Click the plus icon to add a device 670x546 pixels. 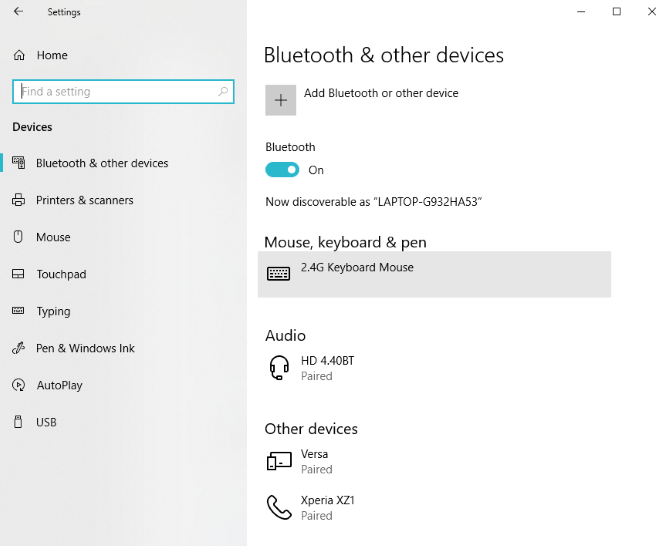[x=281, y=100]
